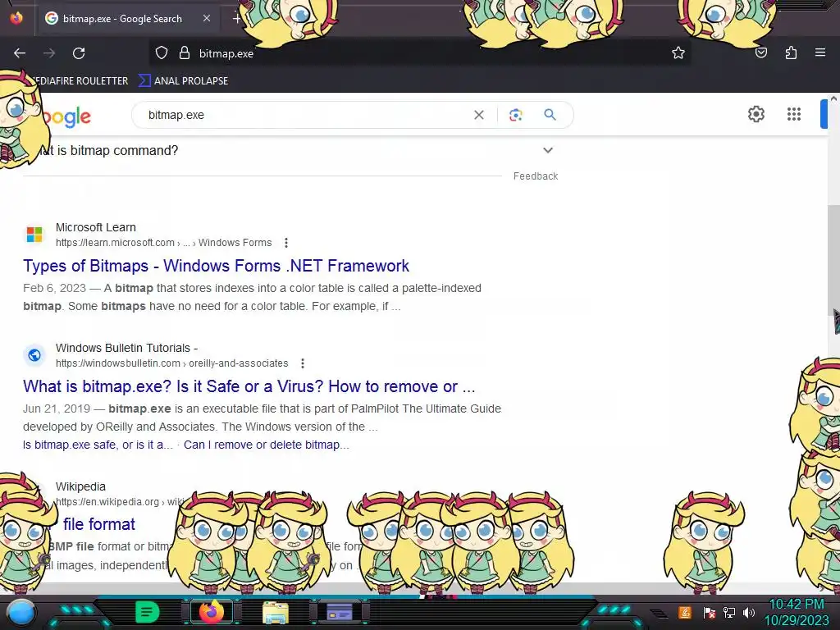Click the Microsoft Learn site logo
The image size is (840, 630).
(x=34, y=234)
